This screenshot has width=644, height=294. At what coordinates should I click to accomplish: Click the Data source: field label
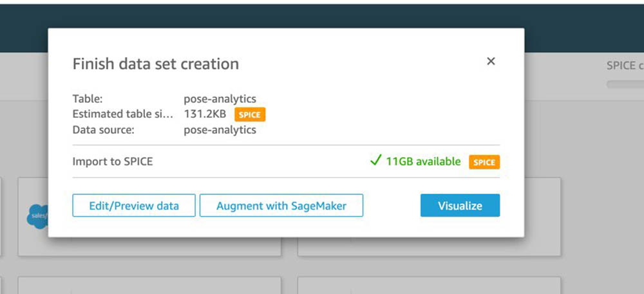click(x=104, y=130)
